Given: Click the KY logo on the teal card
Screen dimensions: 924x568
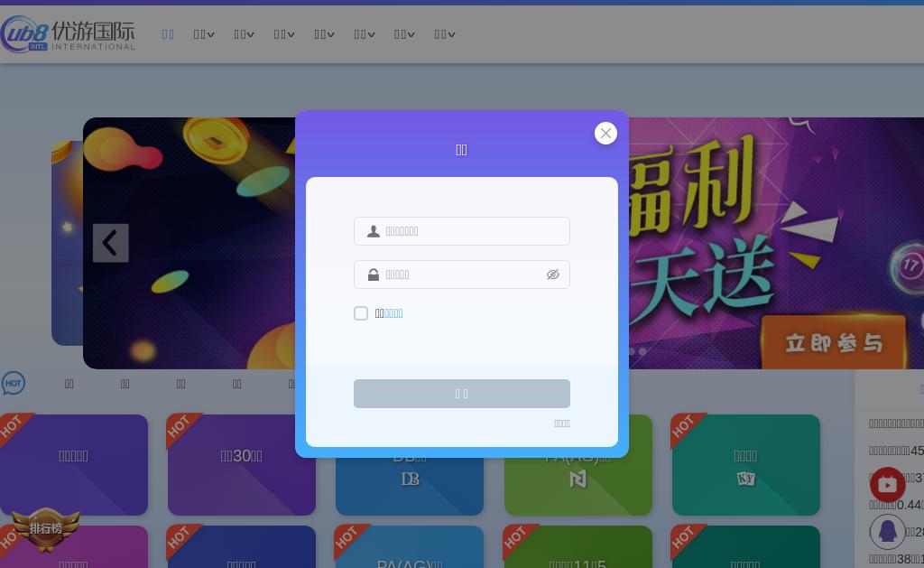Looking at the screenshot, I should click(746, 479).
